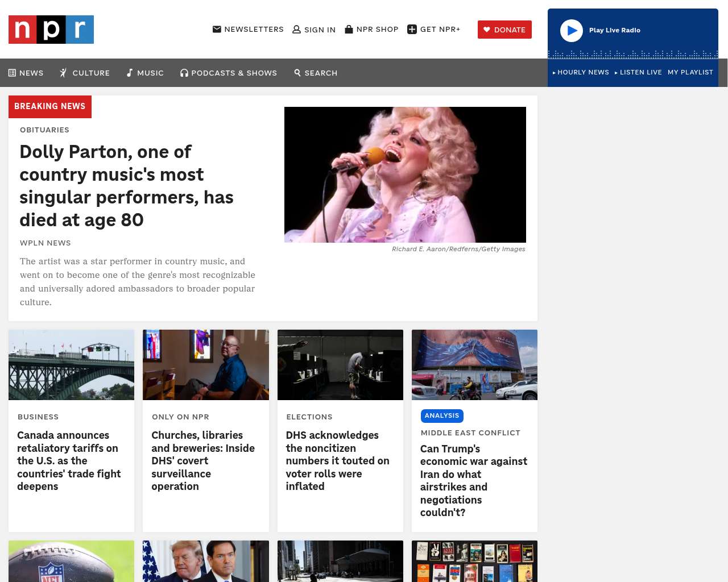Open the Only on NPR category
The height and width of the screenshot is (582, 728).
(x=180, y=417)
